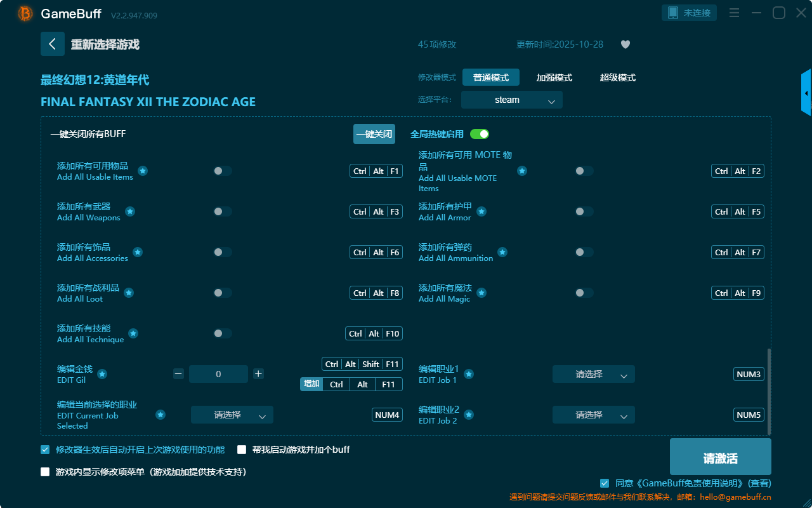Click star icon beside EDIT Gil
The height and width of the screenshot is (508, 812).
point(102,374)
